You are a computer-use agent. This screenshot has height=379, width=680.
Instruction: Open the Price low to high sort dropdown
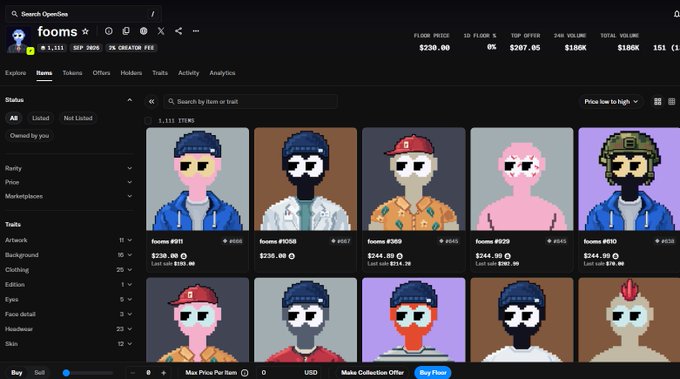tap(611, 101)
